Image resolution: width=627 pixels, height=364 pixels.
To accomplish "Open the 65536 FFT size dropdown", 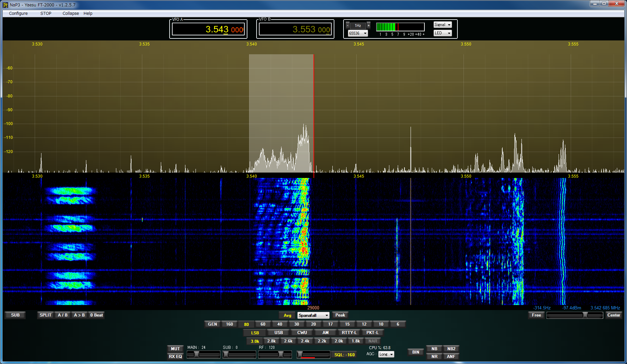I will pos(358,33).
